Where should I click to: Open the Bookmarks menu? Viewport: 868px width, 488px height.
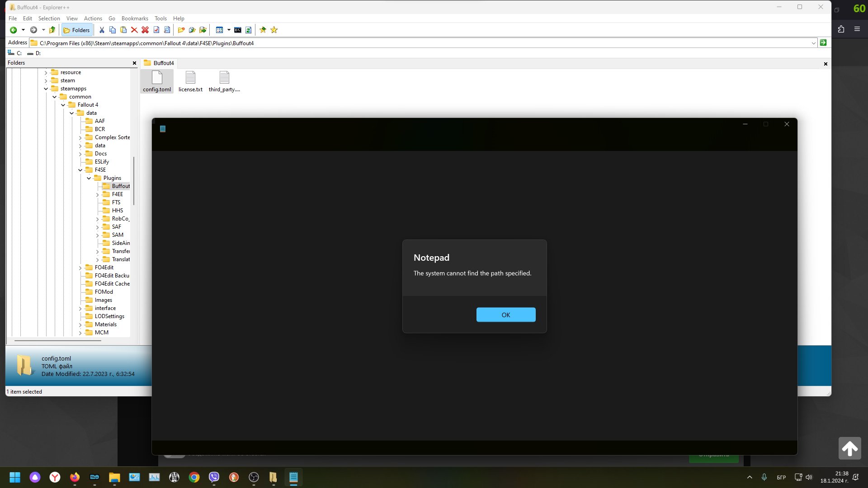pyautogui.click(x=135, y=19)
